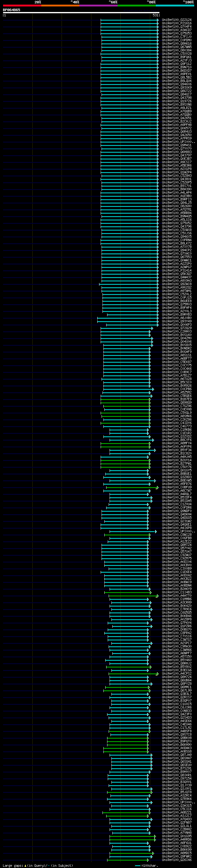The image size is (197, 868).
Task: Open hit UniRef100_Q75U53
Action: [x=176, y=33]
